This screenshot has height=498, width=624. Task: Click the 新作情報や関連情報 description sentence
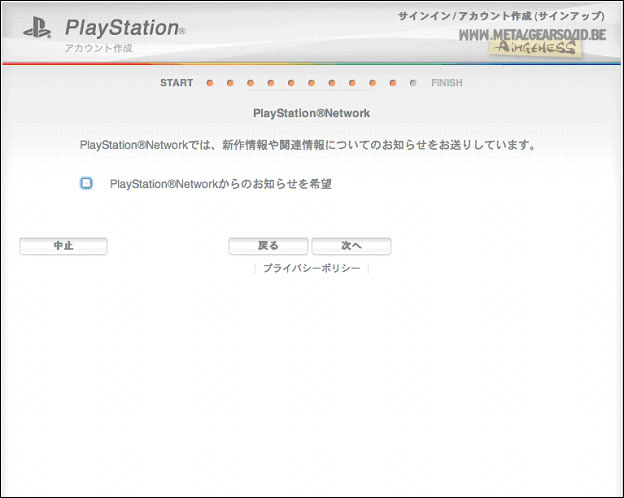coord(308,145)
